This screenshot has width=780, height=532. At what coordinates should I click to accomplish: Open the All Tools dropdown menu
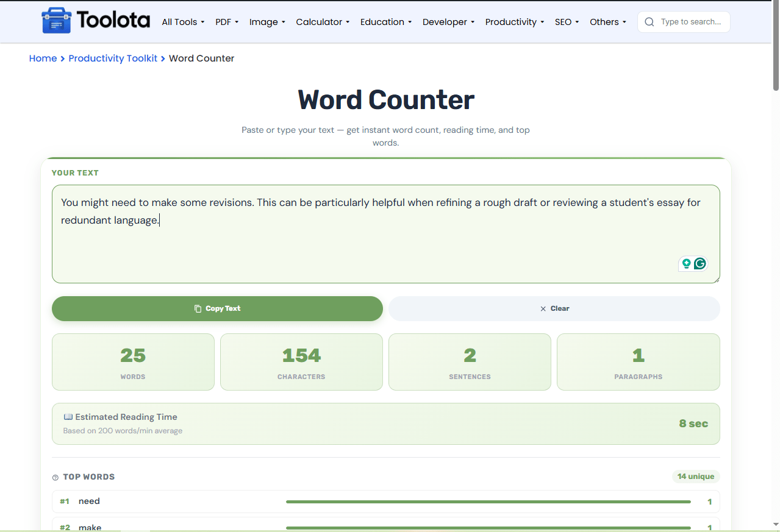183,22
